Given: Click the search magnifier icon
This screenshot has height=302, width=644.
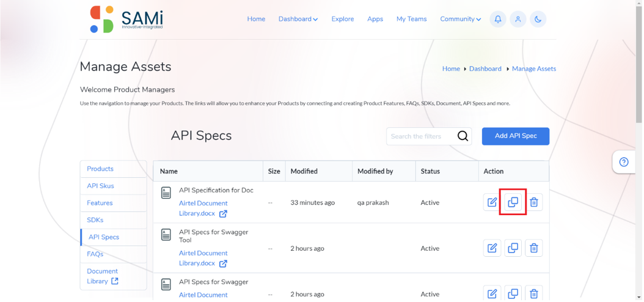Looking at the screenshot, I should tap(463, 136).
